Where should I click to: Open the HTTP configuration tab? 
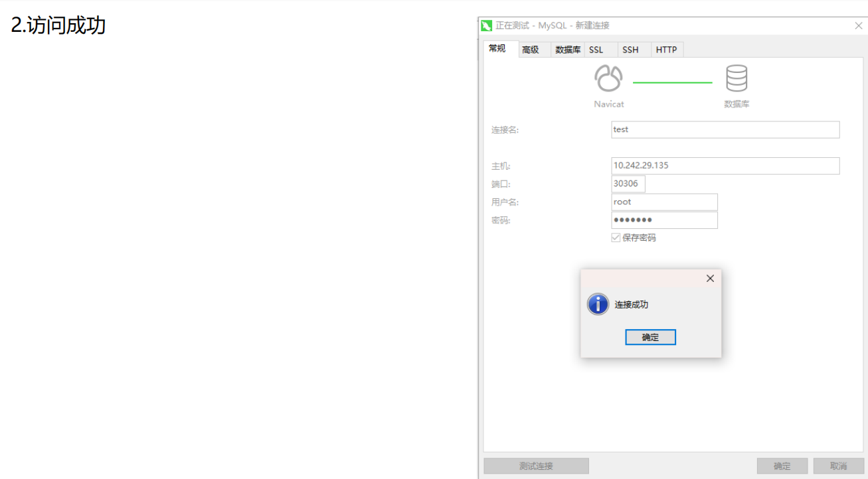tap(666, 49)
